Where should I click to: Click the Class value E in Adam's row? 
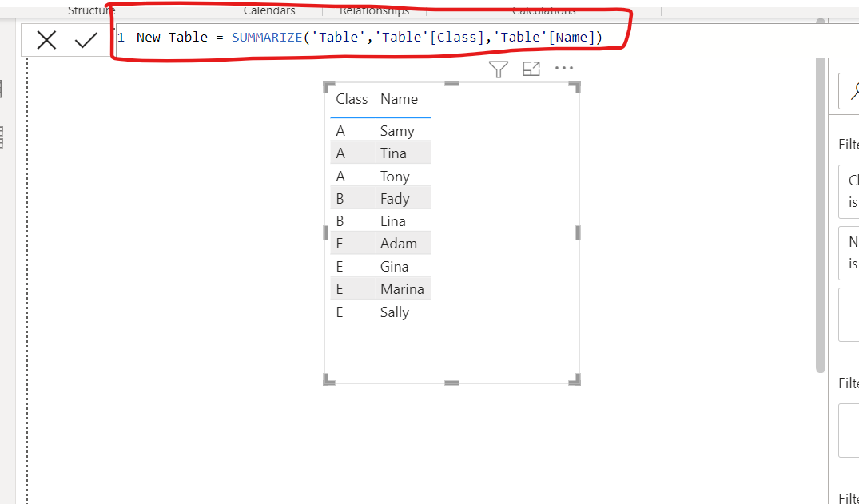point(340,244)
